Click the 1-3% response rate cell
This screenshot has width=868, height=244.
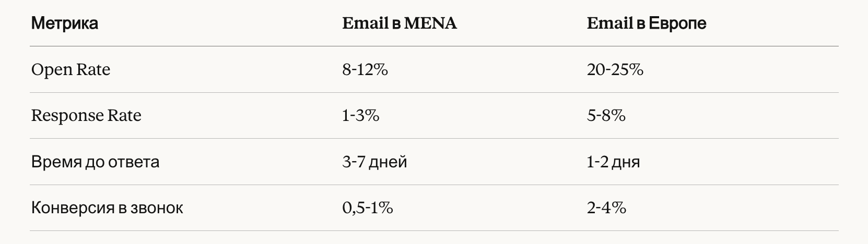click(x=361, y=116)
